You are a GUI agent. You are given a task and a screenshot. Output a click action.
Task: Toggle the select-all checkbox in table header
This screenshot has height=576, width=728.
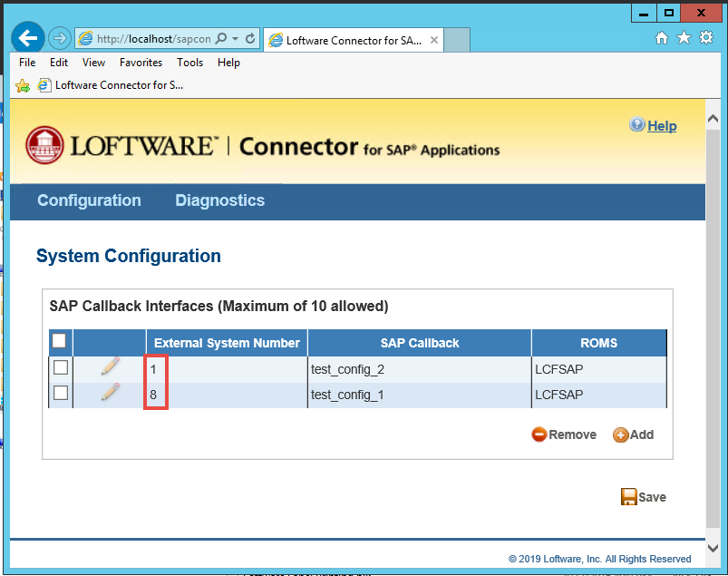(x=59, y=341)
